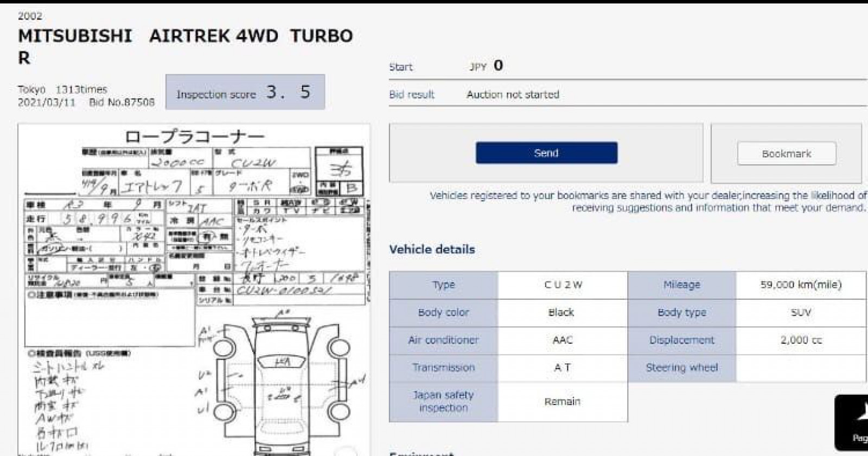This screenshot has height=456, width=868.
Task: Click the Body color header cell
Action: [x=444, y=312]
